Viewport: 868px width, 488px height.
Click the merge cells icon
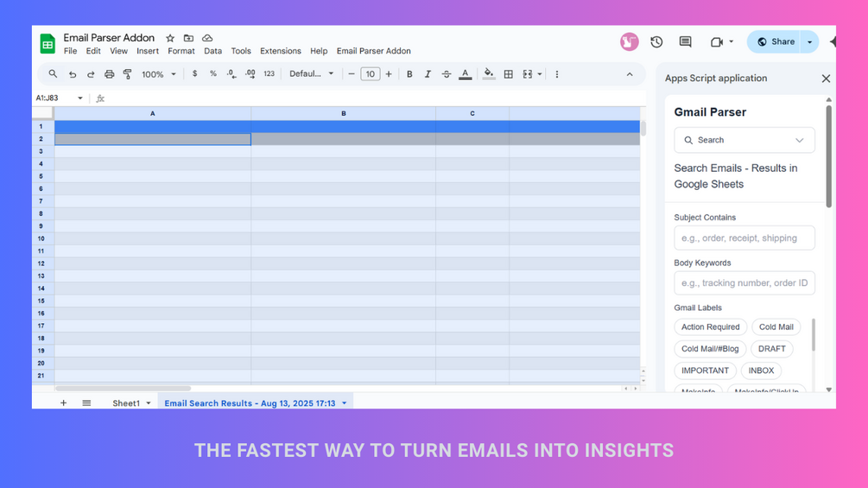tap(528, 74)
